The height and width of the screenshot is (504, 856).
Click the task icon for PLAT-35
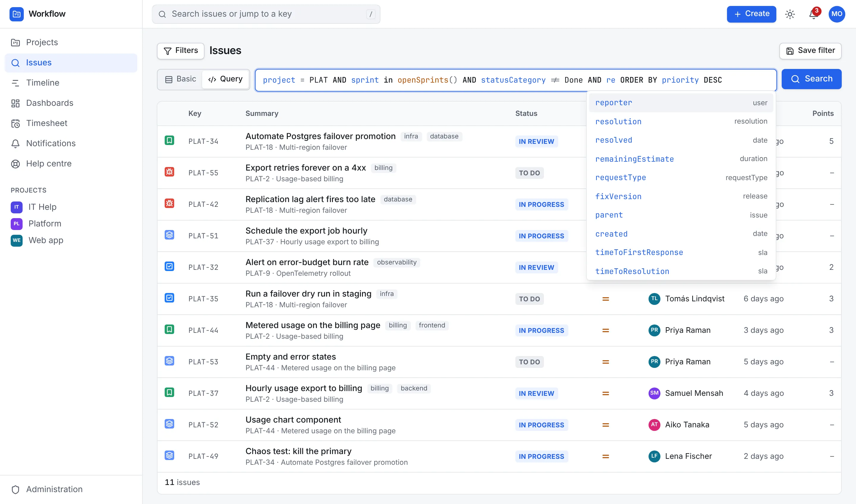[169, 298]
